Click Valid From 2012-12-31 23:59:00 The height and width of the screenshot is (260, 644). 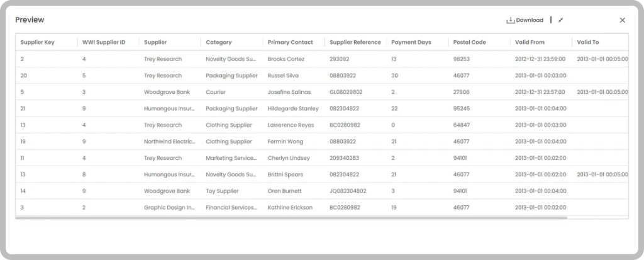(540, 59)
